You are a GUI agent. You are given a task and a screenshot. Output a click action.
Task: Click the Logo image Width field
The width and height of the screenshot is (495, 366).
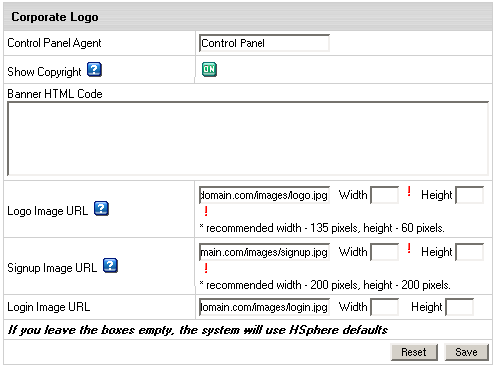tap(385, 195)
